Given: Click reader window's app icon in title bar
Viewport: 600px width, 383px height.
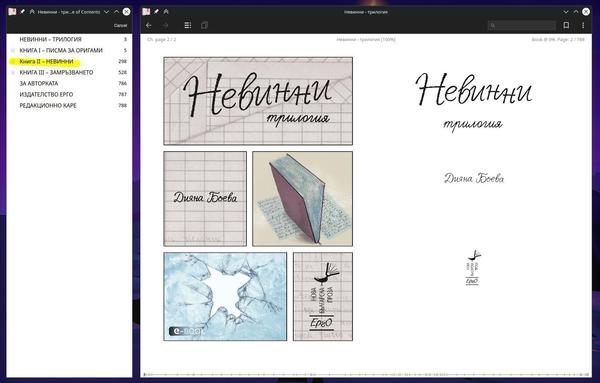Looking at the screenshot, I should point(146,12).
